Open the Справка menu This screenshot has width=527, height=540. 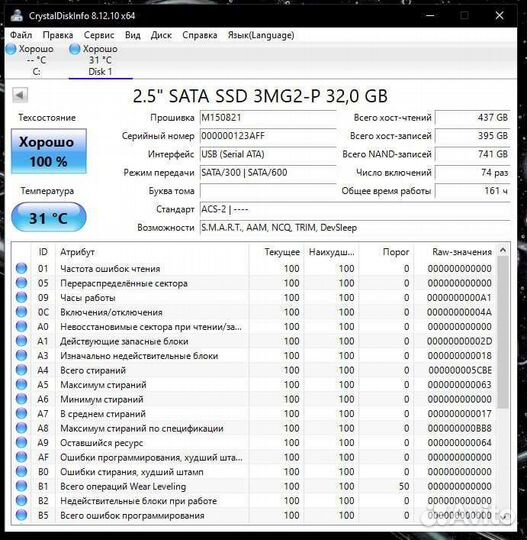pyautogui.click(x=200, y=35)
